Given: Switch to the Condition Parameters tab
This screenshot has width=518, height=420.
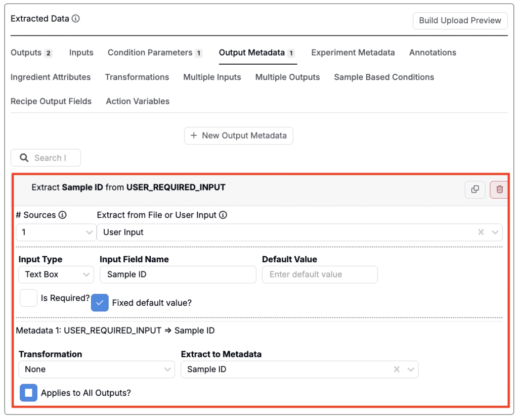Looking at the screenshot, I should click(x=154, y=53).
